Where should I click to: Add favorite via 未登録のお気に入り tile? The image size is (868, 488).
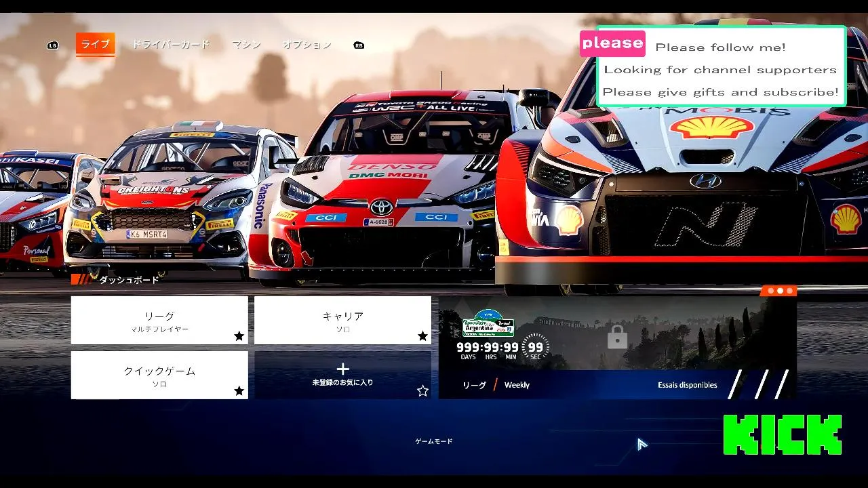(x=342, y=375)
